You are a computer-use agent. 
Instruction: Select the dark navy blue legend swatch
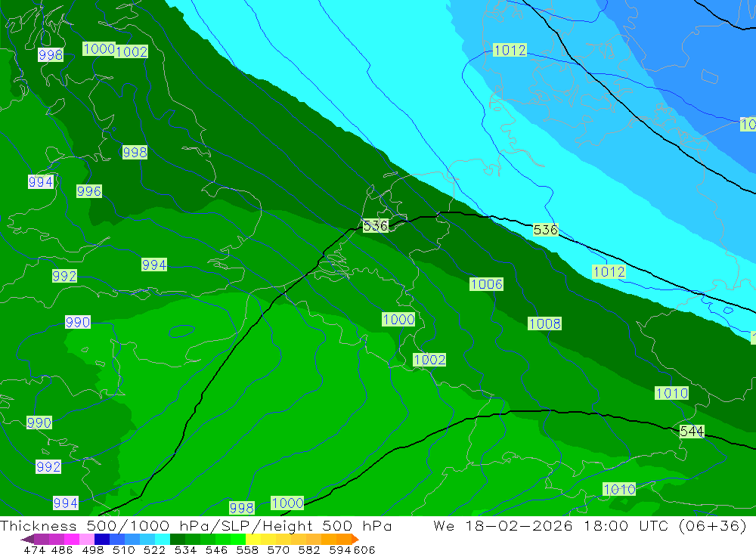click(x=102, y=539)
